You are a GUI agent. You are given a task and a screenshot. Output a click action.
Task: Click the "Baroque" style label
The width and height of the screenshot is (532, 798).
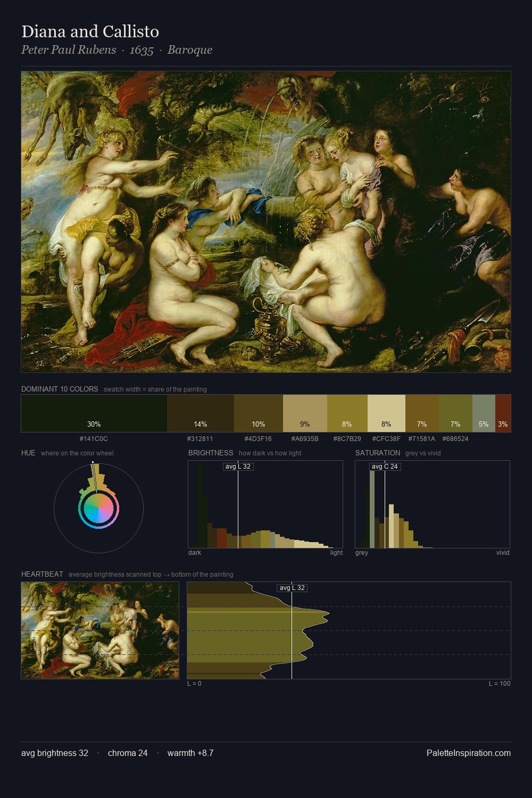click(190, 50)
